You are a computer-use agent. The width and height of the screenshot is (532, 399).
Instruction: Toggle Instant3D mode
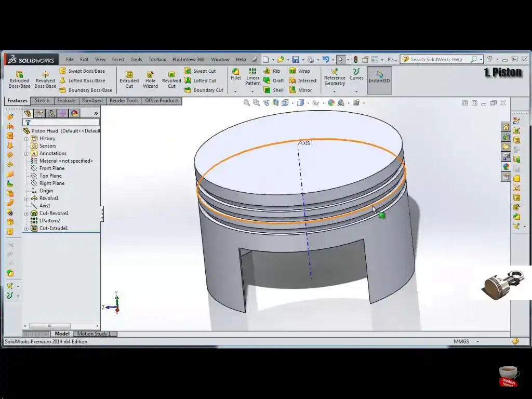[379, 79]
